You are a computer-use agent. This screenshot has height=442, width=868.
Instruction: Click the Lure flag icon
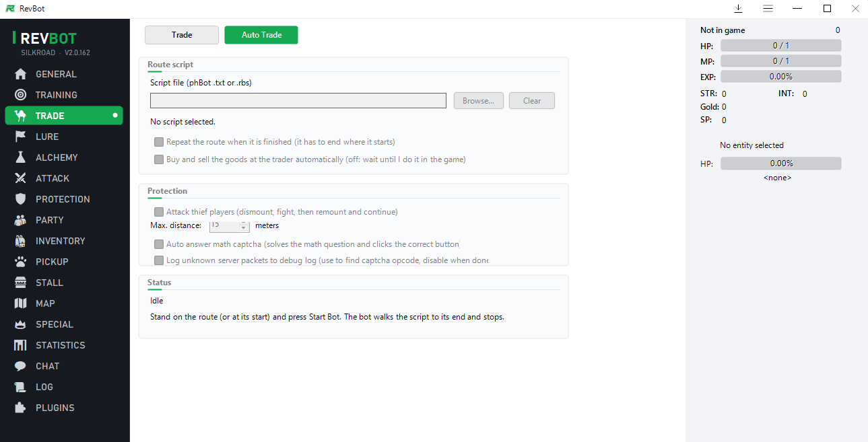(x=21, y=137)
